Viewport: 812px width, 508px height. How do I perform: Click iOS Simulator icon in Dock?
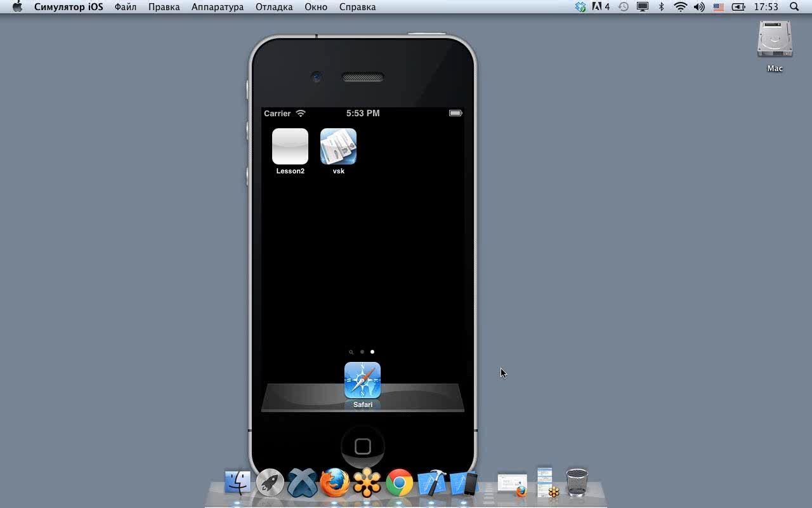click(x=464, y=483)
